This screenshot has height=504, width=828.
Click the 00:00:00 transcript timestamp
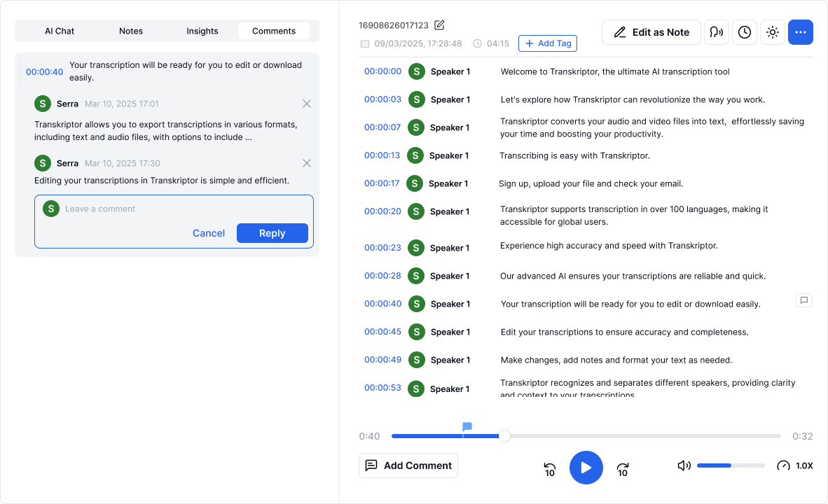383,71
